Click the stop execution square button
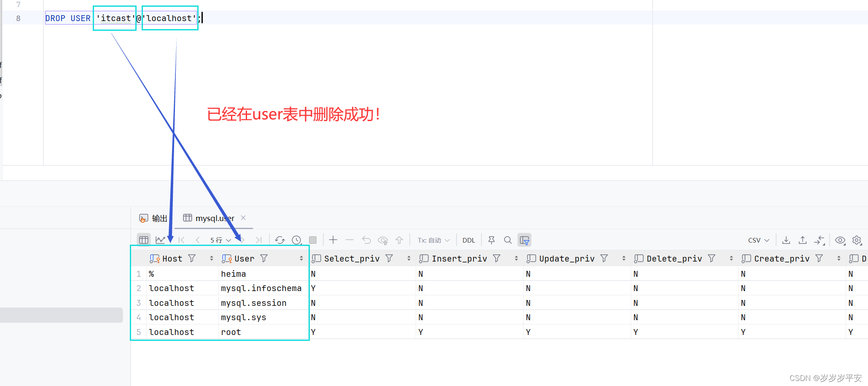Viewport: 868px width, 386px height. click(x=313, y=240)
